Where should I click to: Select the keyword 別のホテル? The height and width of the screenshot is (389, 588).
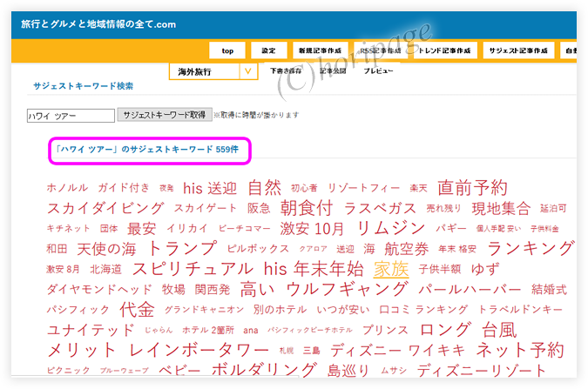click(x=280, y=310)
